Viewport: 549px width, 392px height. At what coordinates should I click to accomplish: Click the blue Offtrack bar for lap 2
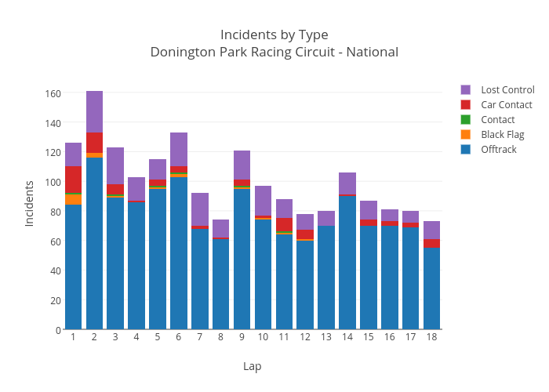coord(94,243)
